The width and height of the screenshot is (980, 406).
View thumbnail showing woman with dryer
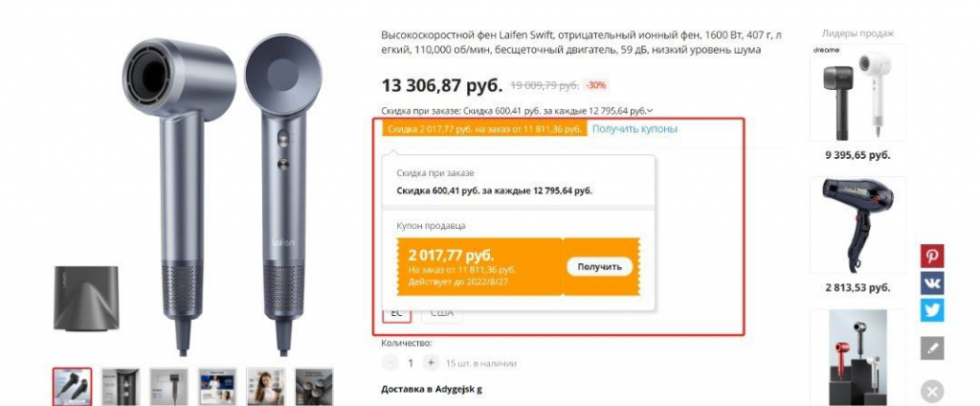pyautogui.click(x=266, y=387)
